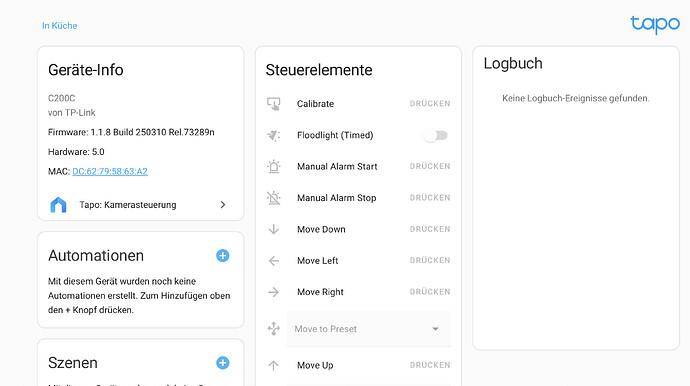Open the Move to Preset dropdown
690x386 pixels.
369,329
